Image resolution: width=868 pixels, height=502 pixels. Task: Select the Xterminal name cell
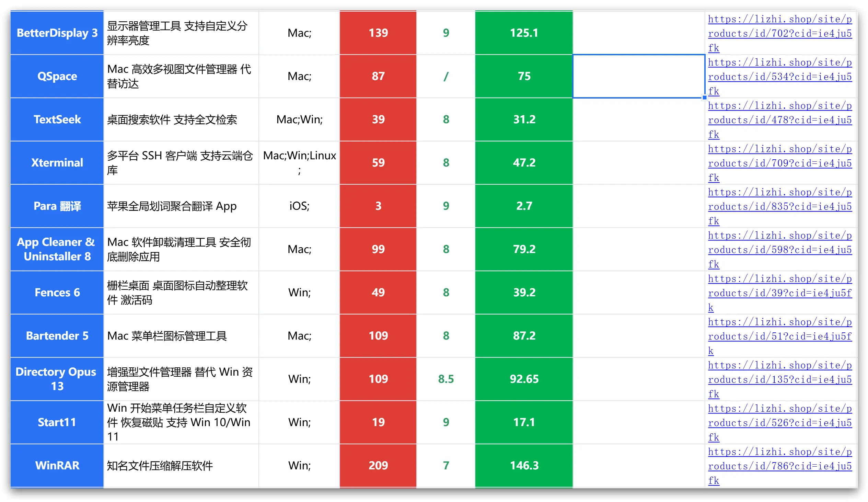(57, 163)
